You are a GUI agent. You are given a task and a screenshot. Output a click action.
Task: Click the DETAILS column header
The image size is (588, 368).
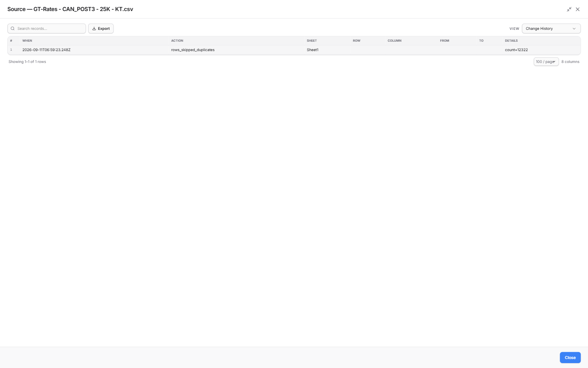tap(511, 41)
